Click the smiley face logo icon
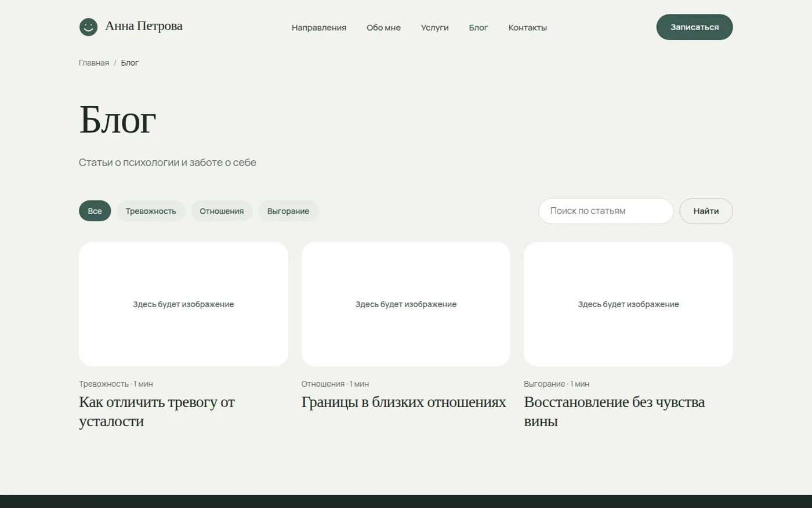Viewport: 812px width, 508px height. [x=88, y=27]
